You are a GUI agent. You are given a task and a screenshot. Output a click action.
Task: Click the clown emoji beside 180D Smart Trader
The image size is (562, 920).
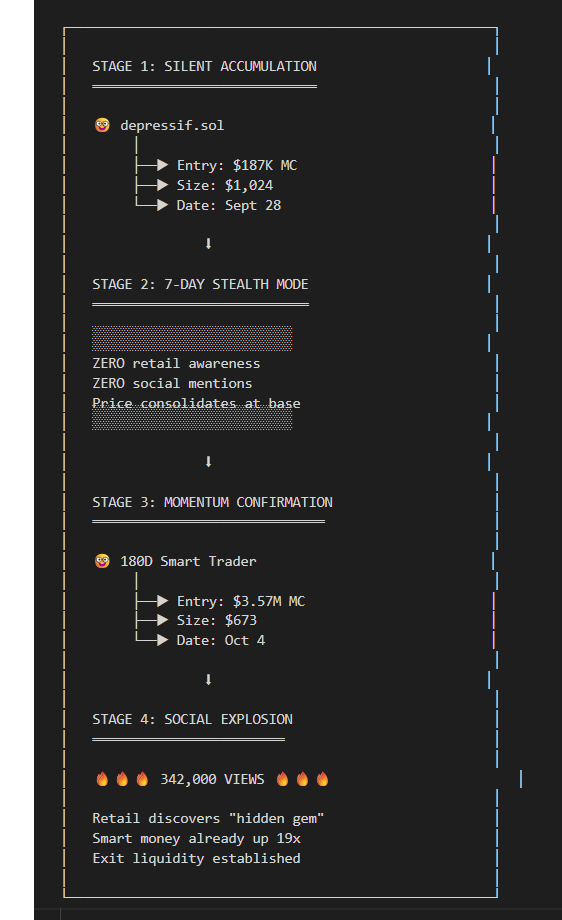pyautogui.click(x=102, y=561)
